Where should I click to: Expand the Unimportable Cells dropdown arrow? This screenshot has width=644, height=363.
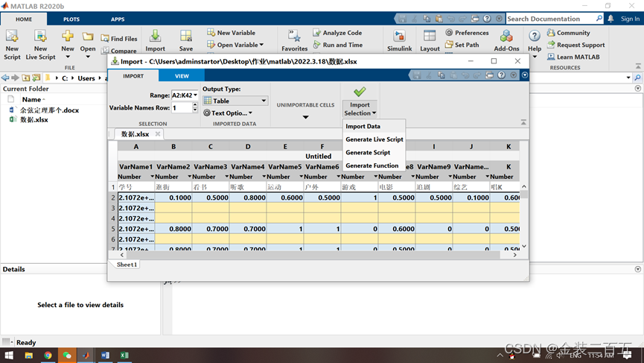(305, 117)
